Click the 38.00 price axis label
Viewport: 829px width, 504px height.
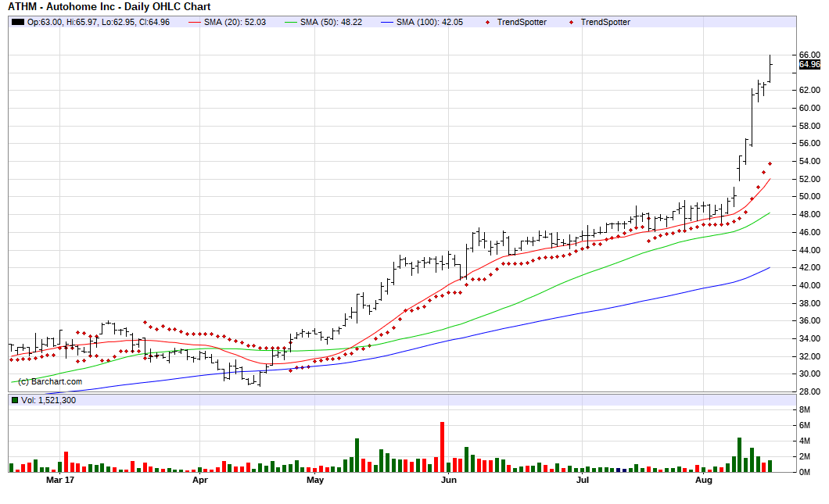pos(809,303)
